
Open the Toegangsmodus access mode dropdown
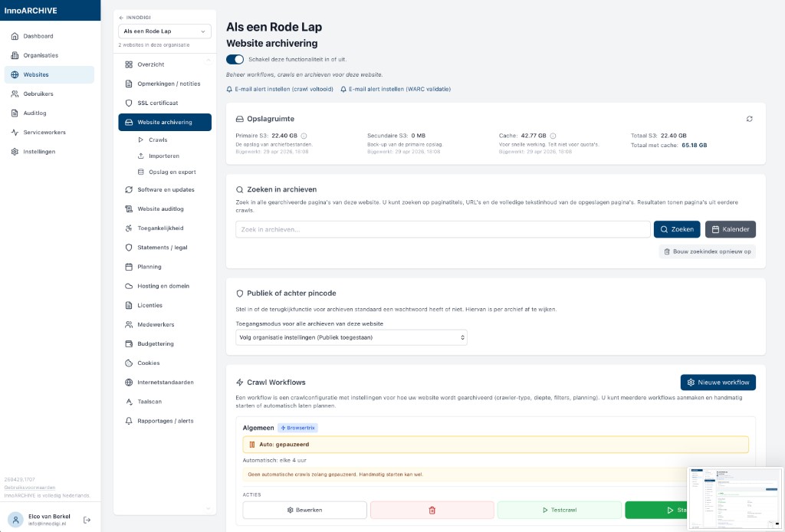point(351,337)
